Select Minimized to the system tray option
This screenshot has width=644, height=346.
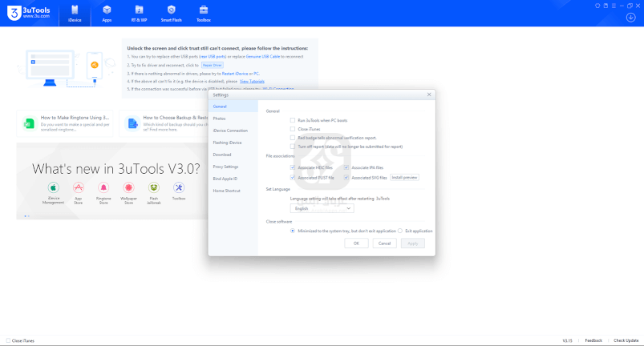[293, 231]
